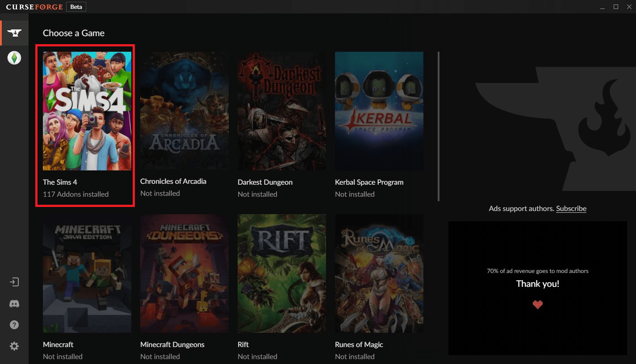Click the login arrow icon in sidebar

point(14,282)
